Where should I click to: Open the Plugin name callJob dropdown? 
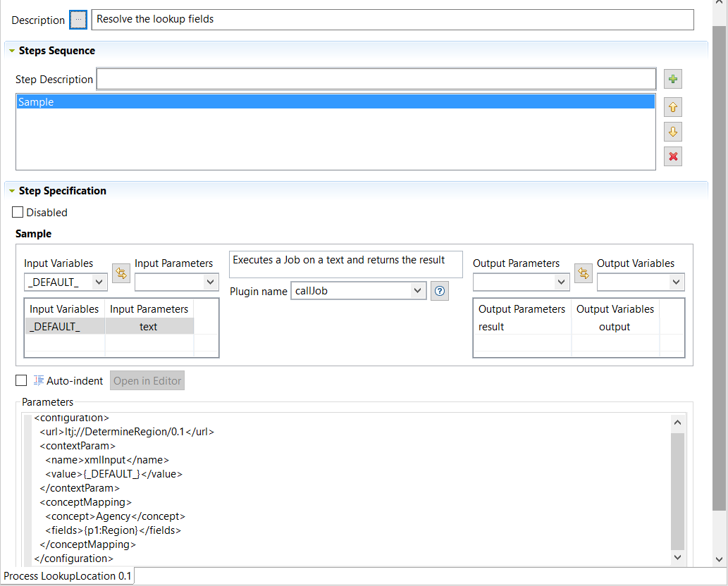coord(358,291)
